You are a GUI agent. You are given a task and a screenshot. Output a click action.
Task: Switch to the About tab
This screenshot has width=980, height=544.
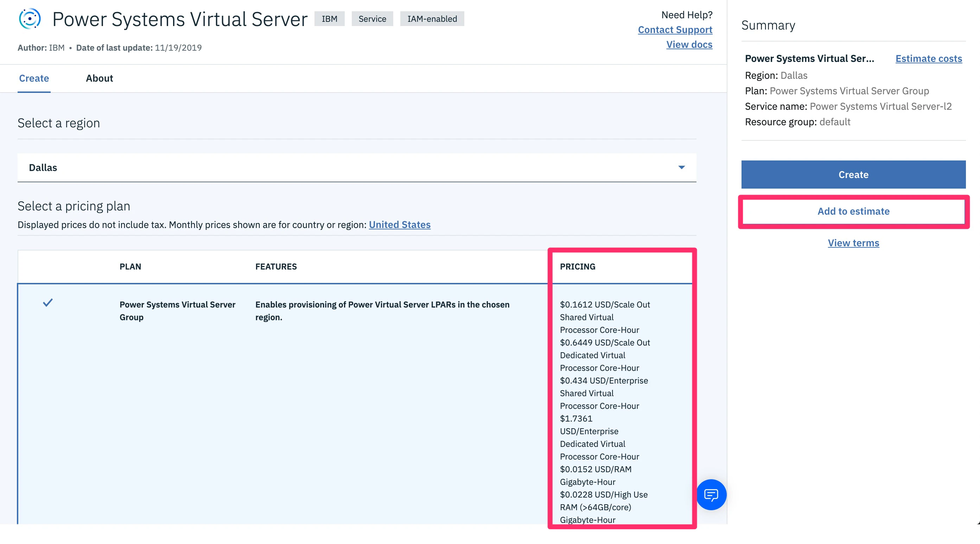tap(99, 78)
